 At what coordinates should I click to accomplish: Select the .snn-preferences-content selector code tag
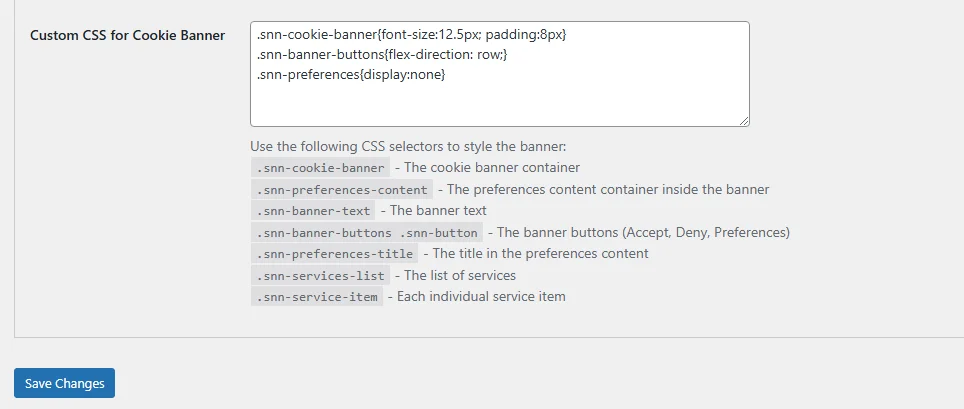click(342, 189)
